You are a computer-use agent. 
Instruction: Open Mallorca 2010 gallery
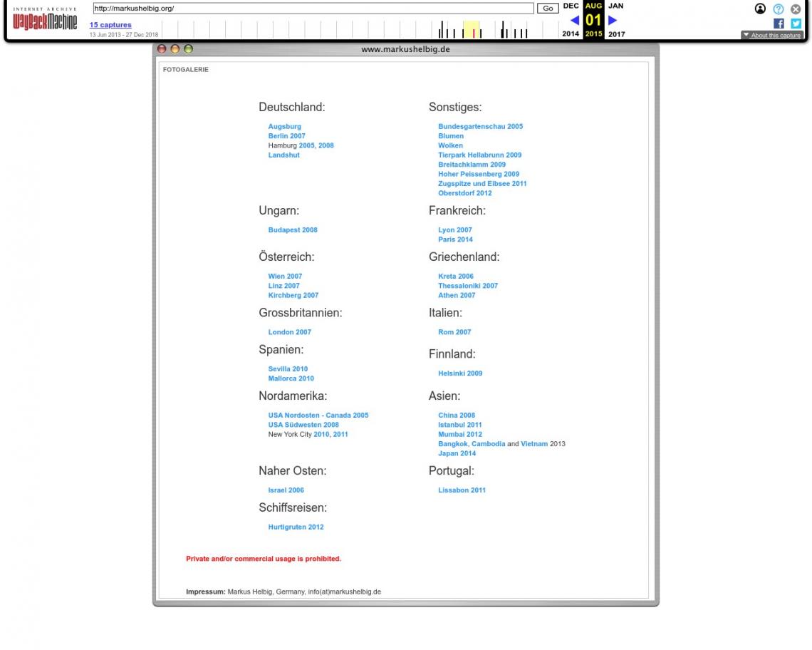[291, 378]
